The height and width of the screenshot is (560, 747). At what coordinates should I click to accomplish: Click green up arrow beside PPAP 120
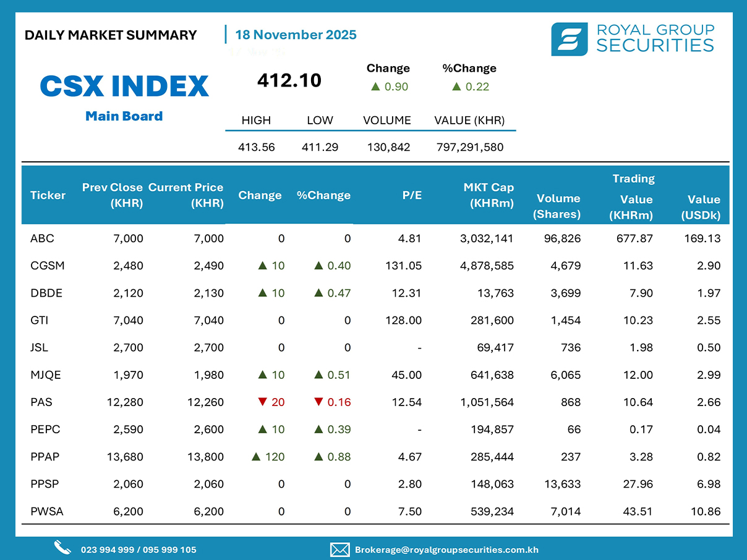pos(255,457)
